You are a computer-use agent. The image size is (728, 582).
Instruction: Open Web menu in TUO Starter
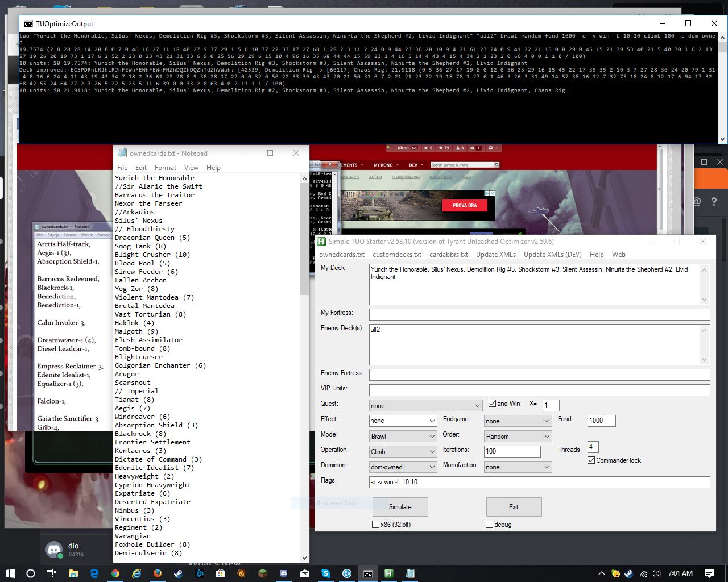(619, 255)
